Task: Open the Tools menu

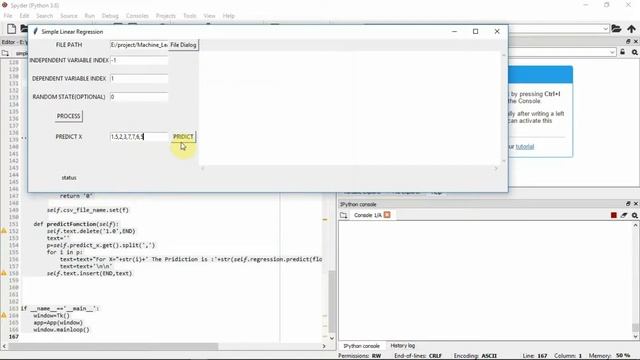Action: (x=189, y=16)
